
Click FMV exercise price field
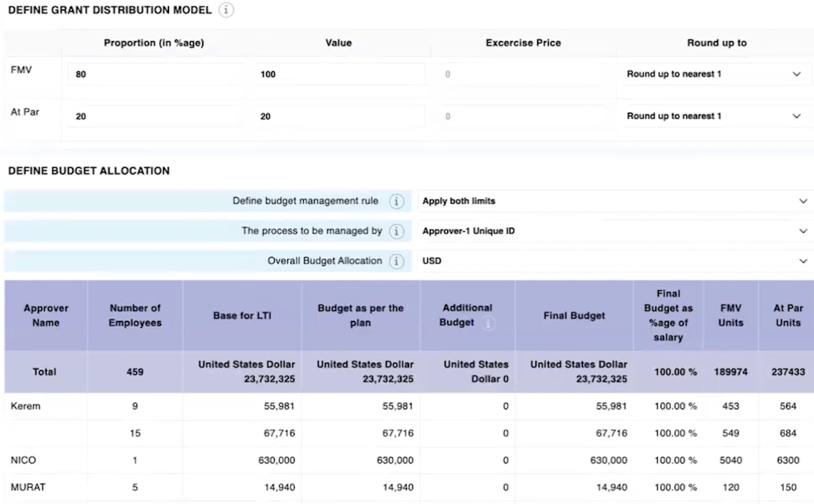(523, 74)
